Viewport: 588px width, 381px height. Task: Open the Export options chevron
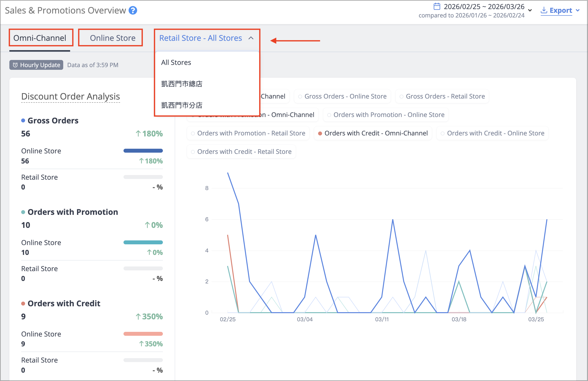click(x=578, y=10)
